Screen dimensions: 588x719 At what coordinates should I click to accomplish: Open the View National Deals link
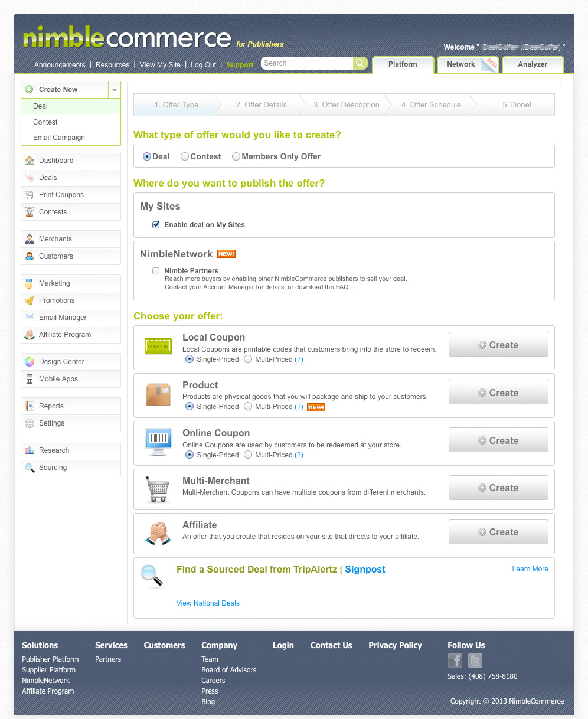[x=208, y=603]
